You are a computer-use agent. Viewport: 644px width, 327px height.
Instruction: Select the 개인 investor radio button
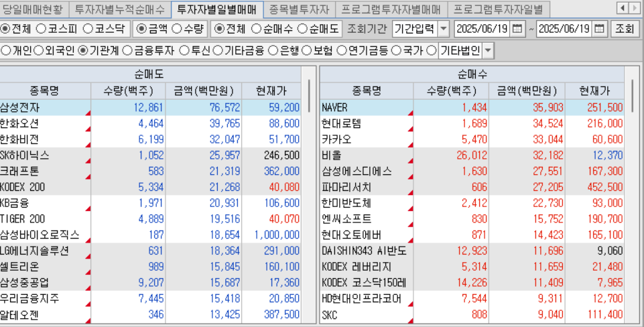click(x=6, y=50)
